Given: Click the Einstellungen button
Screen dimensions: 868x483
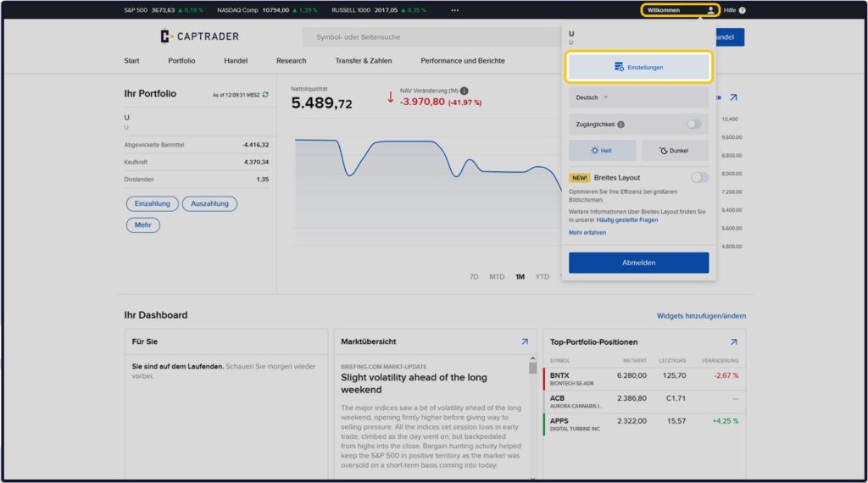Looking at the screenshot, I should 638,67.
